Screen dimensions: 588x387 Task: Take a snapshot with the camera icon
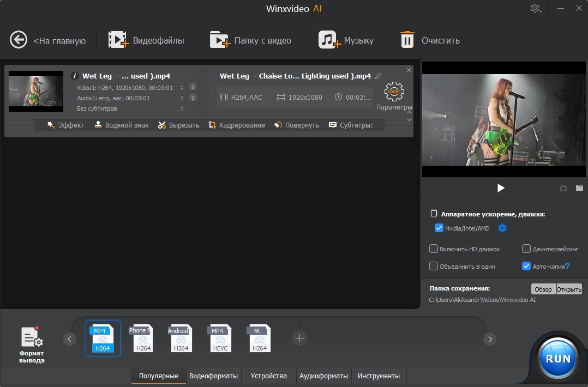563,188
